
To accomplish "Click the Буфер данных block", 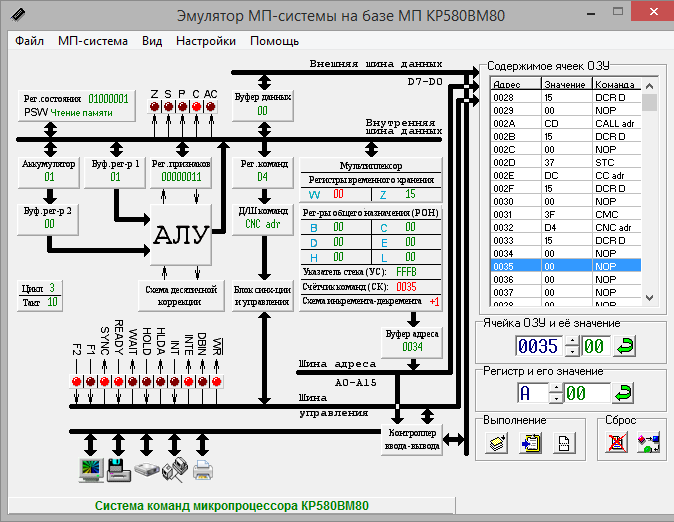I will [x=263, y=105].
